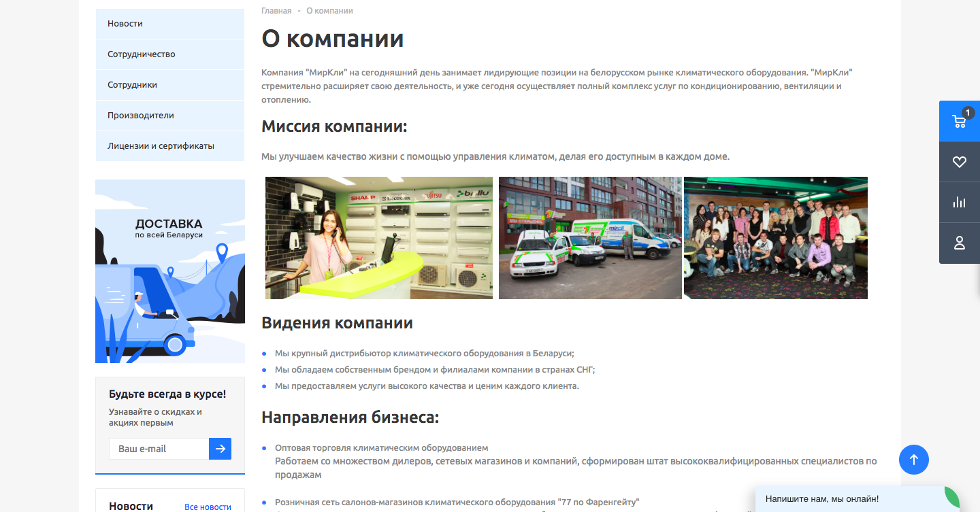This screenshot has width=980, height=512.
Task: Open Лицензии и сертификаты menu item
Action: click(161, 146)
